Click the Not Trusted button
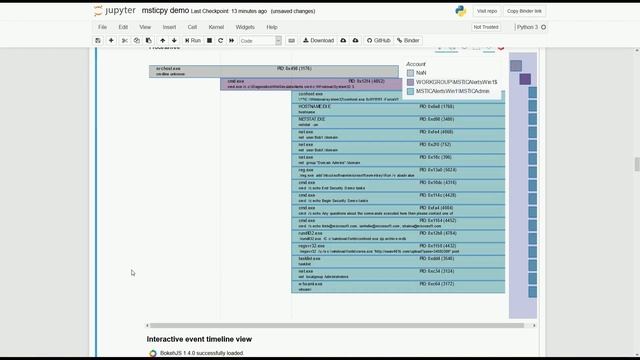The image size is (640, 360). pyautogui.click(x=486, y=27)
